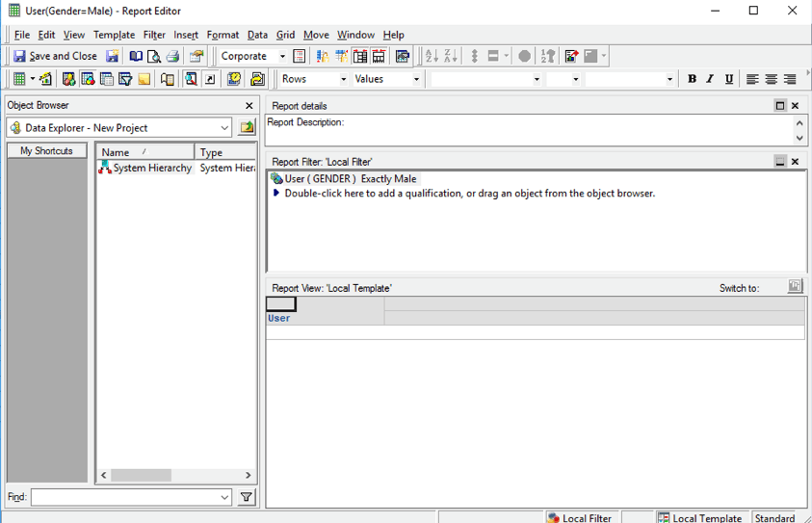
Task: Select the System Hierarchy item
Action: click(x=151, y=169)
